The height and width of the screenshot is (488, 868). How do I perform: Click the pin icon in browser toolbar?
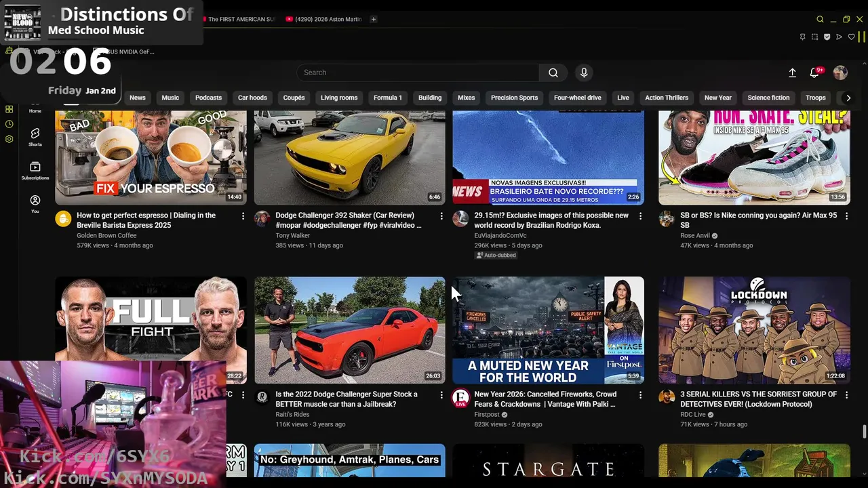(x=802, y=37)
